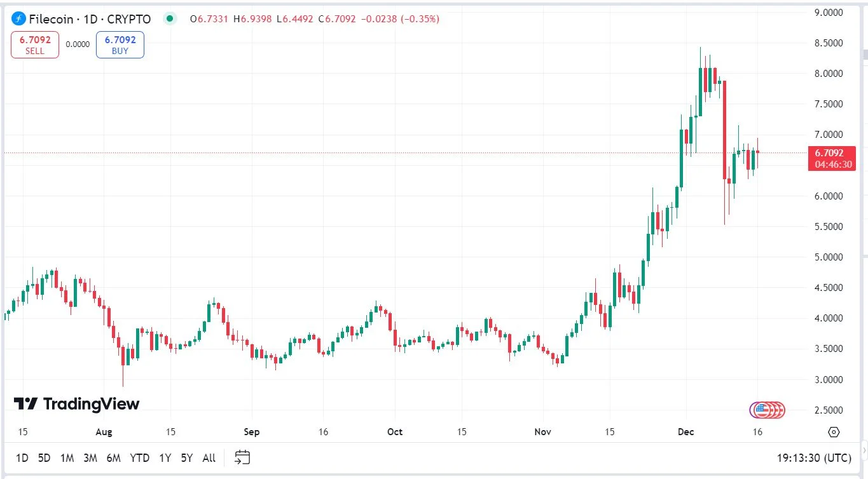
Task: Click the TradingView logo
Action: coord(76,403)
